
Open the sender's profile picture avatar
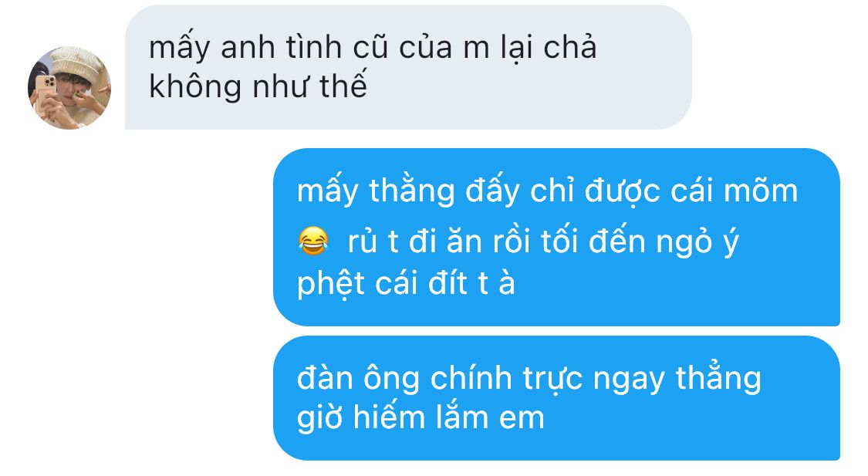click(x=69, y=87)
